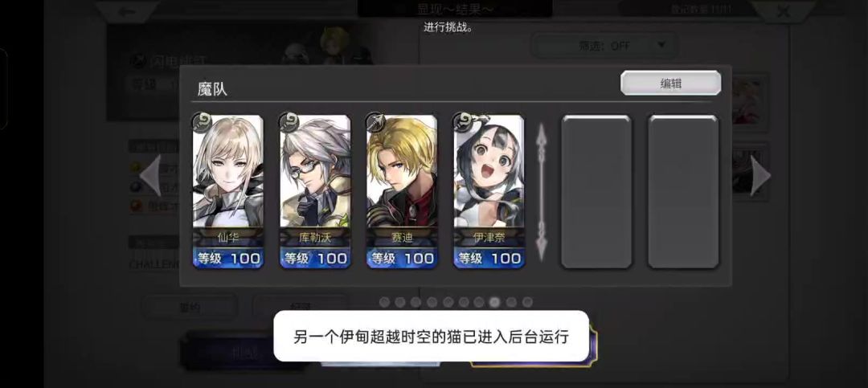Tap weapon-type icon on 库勒沃's card
868x388 pixels.
[289, 124]
